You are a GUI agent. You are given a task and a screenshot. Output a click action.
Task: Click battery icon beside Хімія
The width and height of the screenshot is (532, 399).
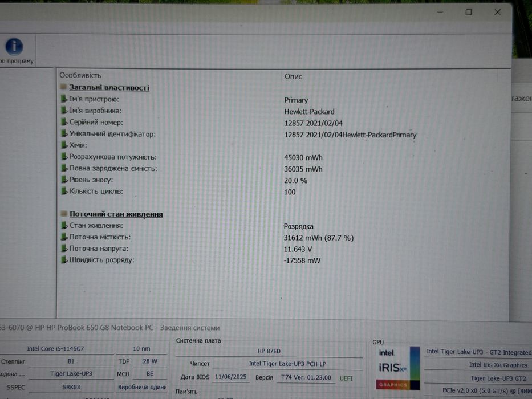64,145
